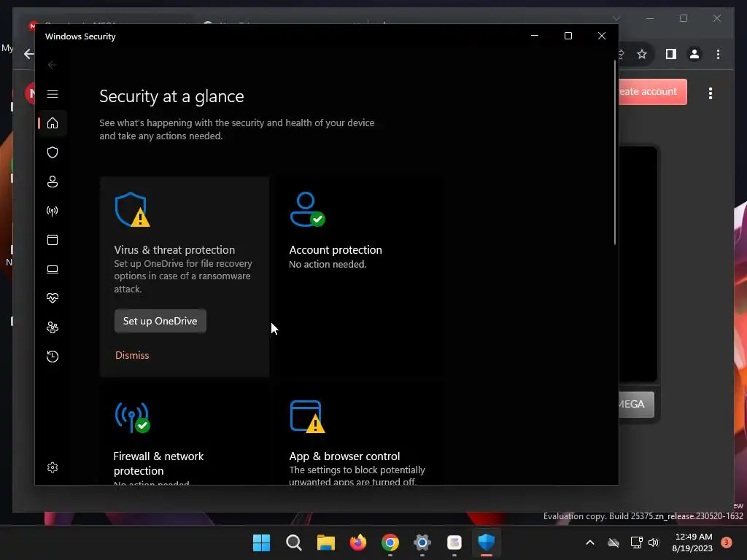
Task: Open the notifications badge showing 3
Action: point(726,542)
